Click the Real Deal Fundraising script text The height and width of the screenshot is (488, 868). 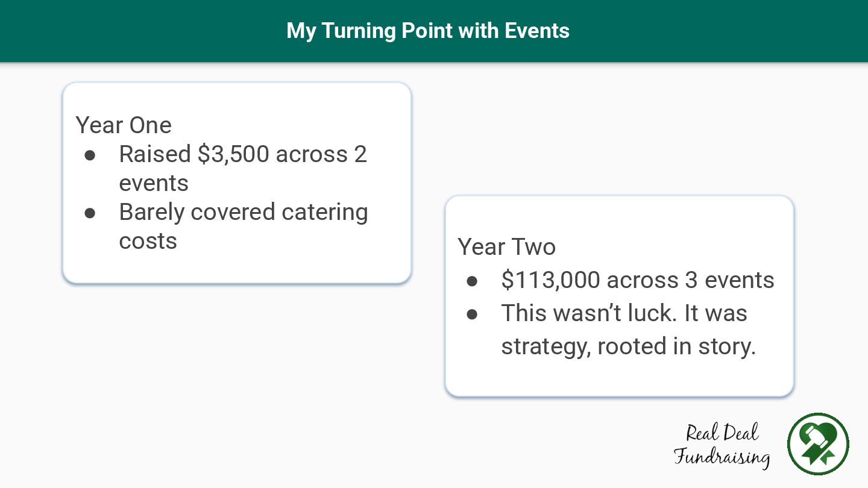tap(722, 445)
